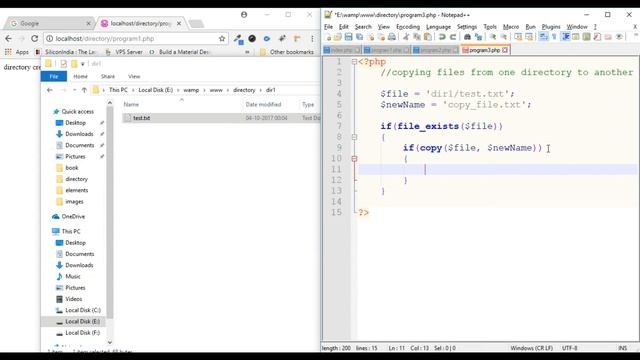
Task: Click the Open file icon in Notepad++ toolbar
Action: tap(338, 37)
